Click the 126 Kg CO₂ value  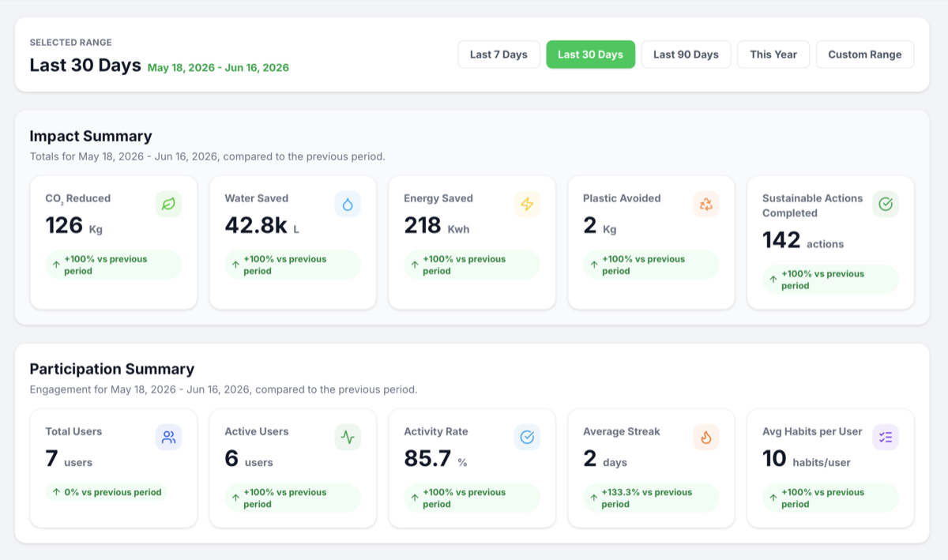[74, 226]
